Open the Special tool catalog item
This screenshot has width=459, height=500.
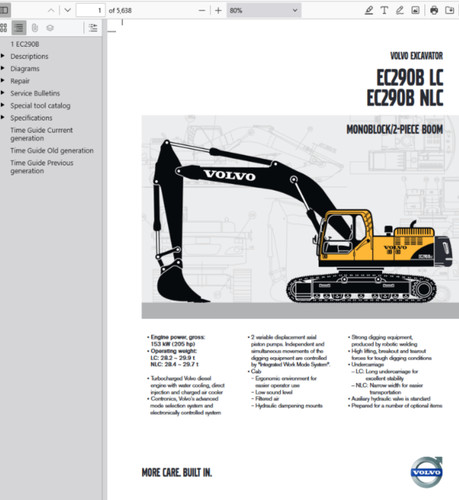[40, 106]
